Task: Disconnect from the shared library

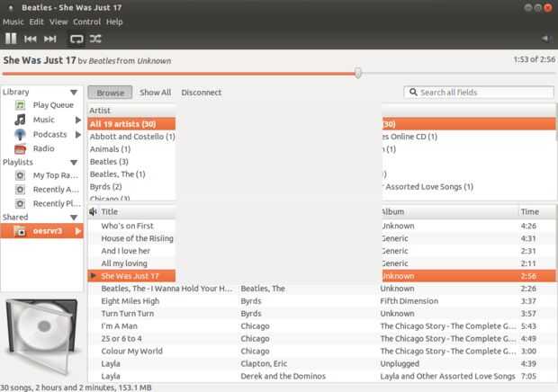Action: (202, 93)
